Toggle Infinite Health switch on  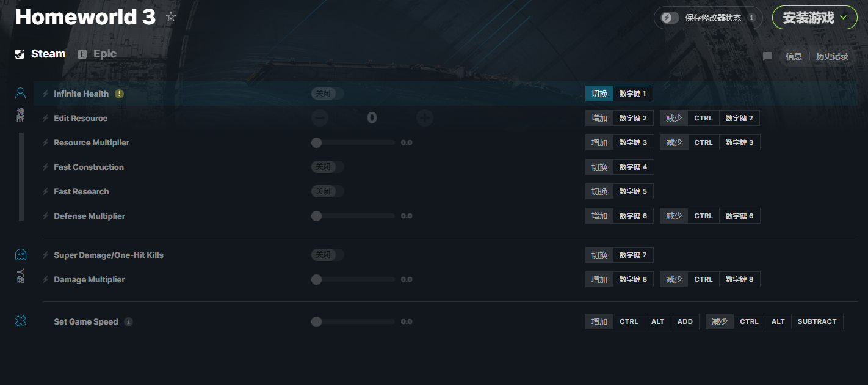[328, 94]
